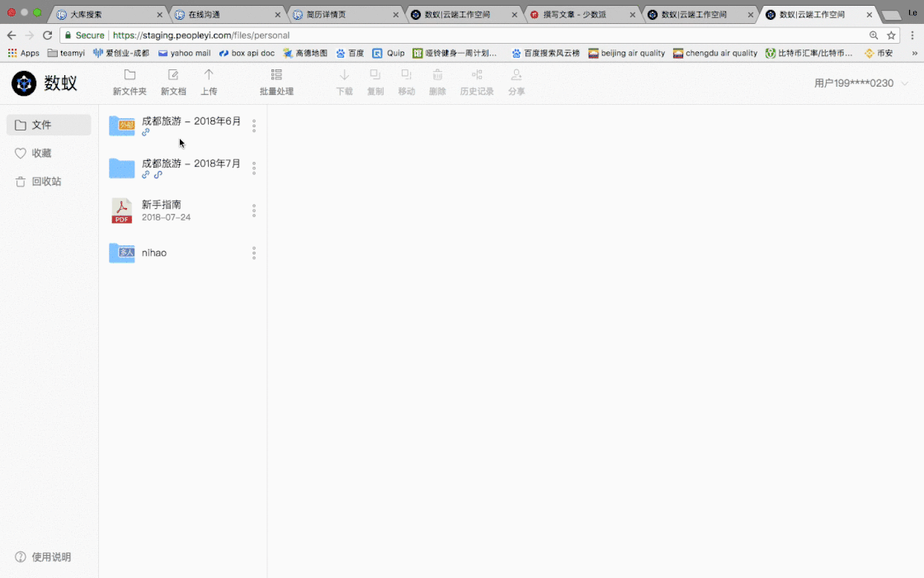The width and height of the screenshot is (924, 578).
Task: Open 批量处理 batch processing
Action: point(276,83)
